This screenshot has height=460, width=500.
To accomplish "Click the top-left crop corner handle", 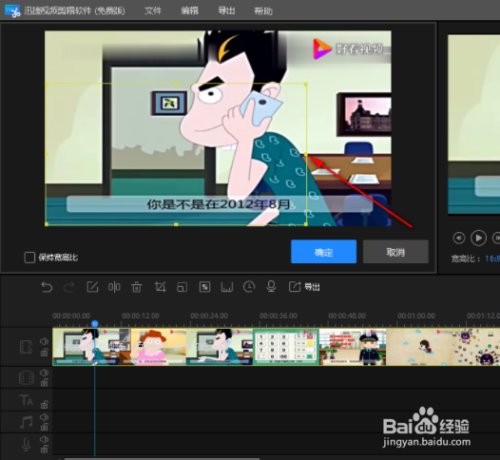I will pyautogui.click(x=47, y=84).
